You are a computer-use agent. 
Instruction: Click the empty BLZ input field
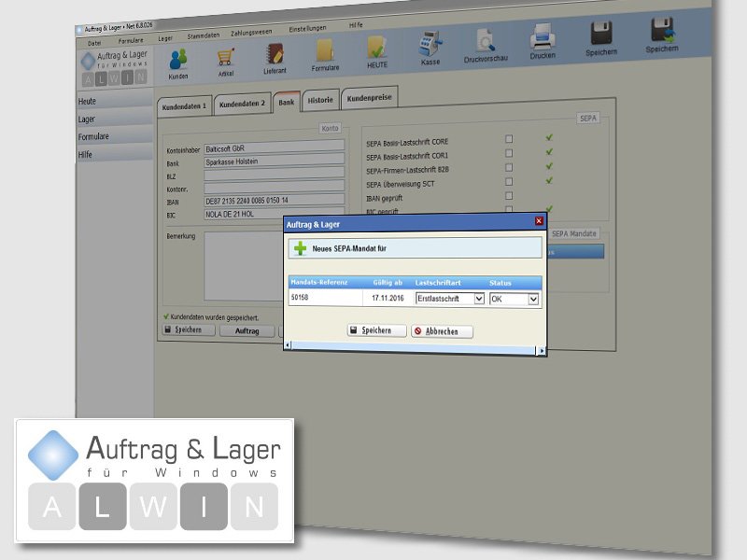(274, 174)
